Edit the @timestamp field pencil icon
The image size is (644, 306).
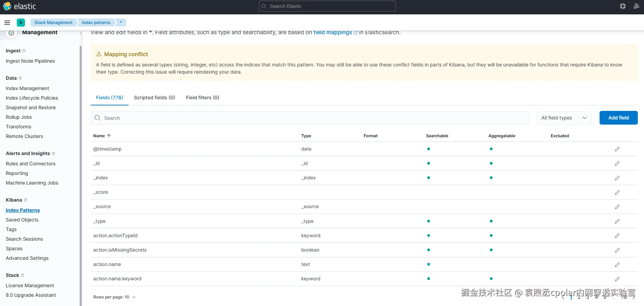(x=617, y=149)
